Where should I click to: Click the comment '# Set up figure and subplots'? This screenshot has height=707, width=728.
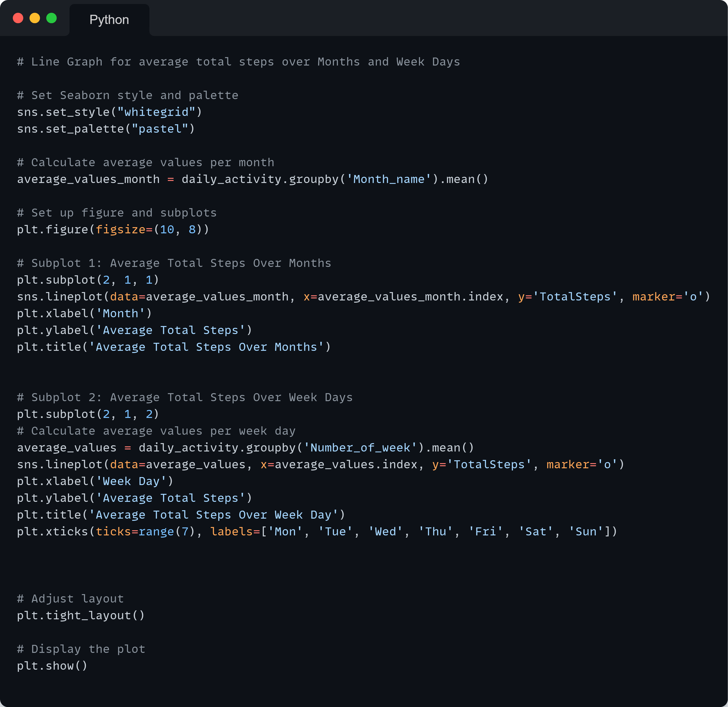click(x=117, y=213)
